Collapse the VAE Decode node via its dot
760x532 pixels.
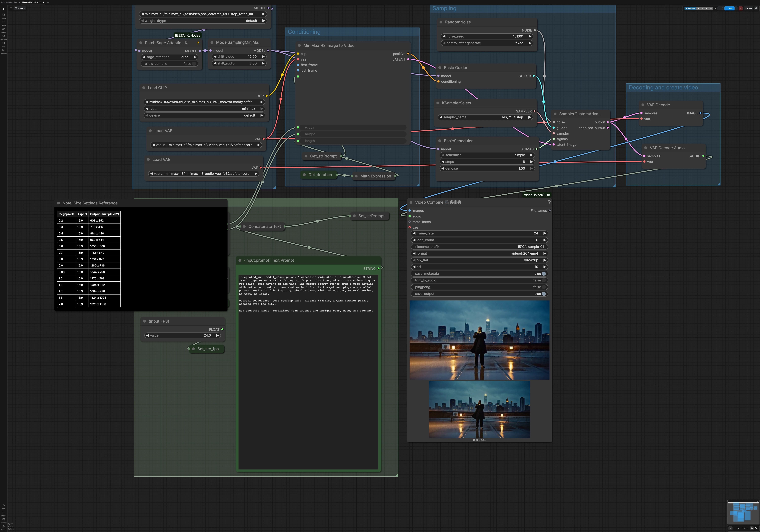[x=643, y=105]
